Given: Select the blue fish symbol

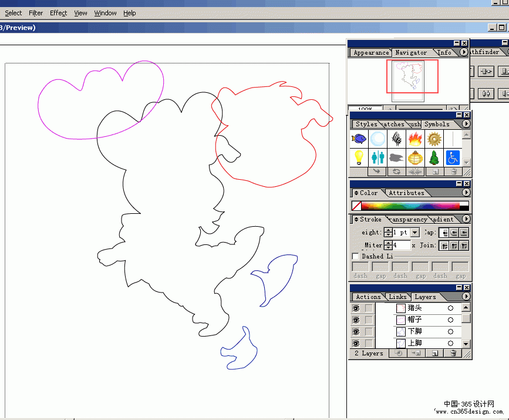Looking at the screenshot, I should 359,139.
